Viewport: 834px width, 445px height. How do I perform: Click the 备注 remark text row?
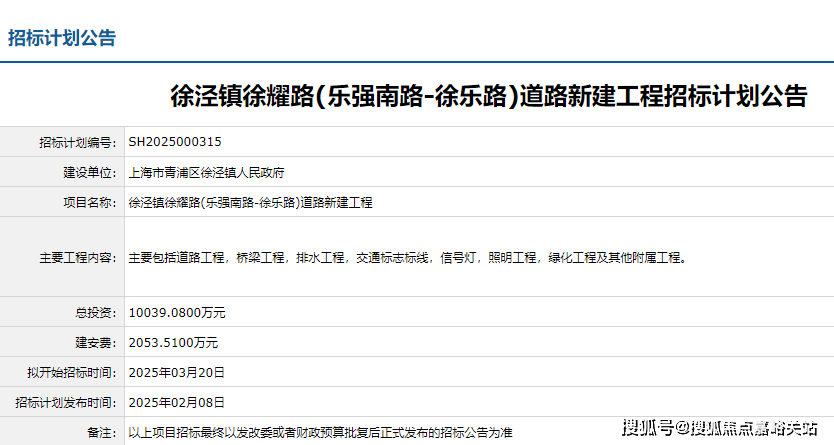pos(320,432)
